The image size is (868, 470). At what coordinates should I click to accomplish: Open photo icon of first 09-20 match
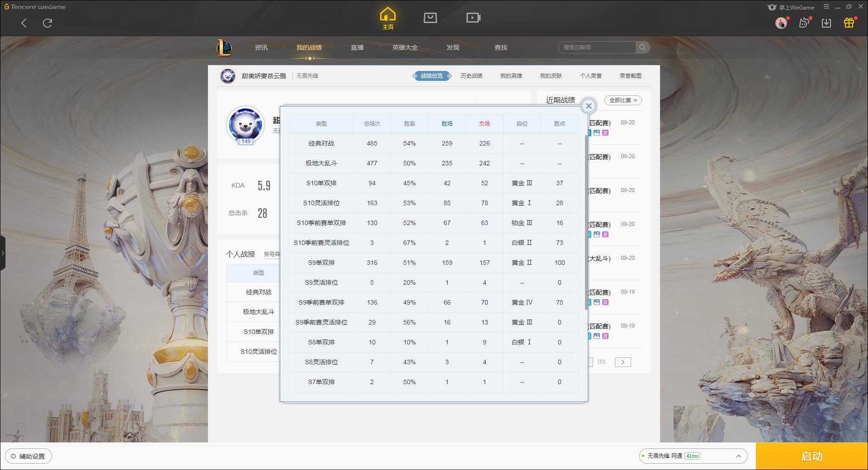597,133
